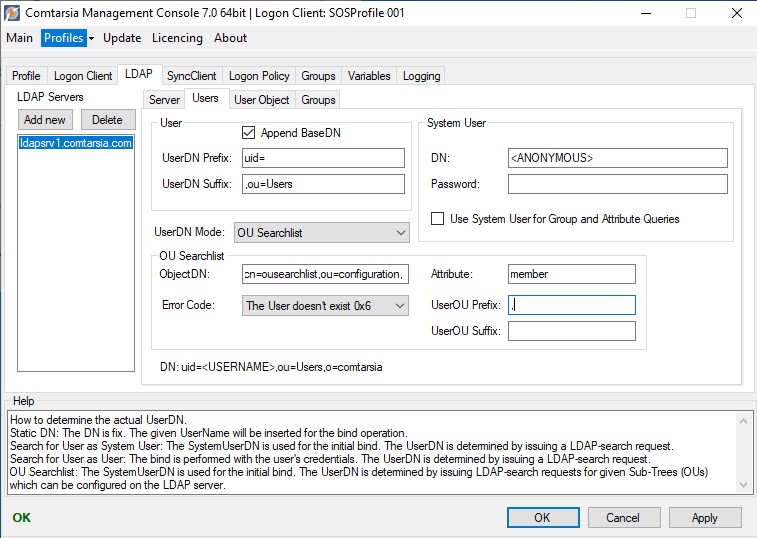757x538 pixels.
Task: Click the ObjectDN text field
Action: [x=324, y=275]
